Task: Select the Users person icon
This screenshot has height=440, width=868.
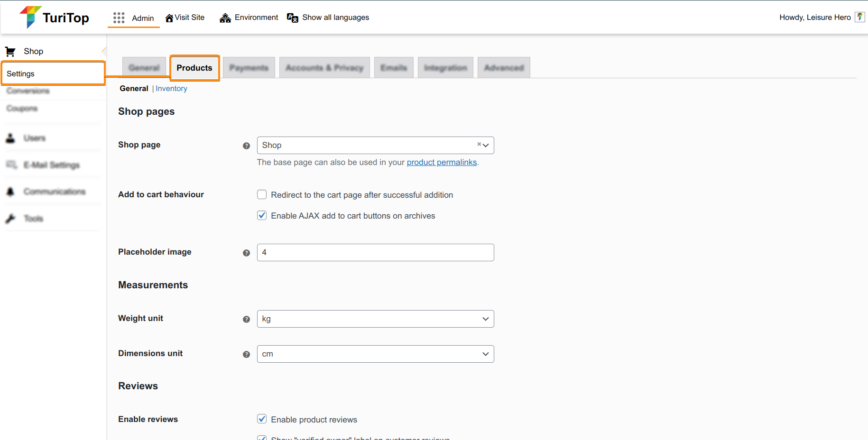Action: click(10, 137)
